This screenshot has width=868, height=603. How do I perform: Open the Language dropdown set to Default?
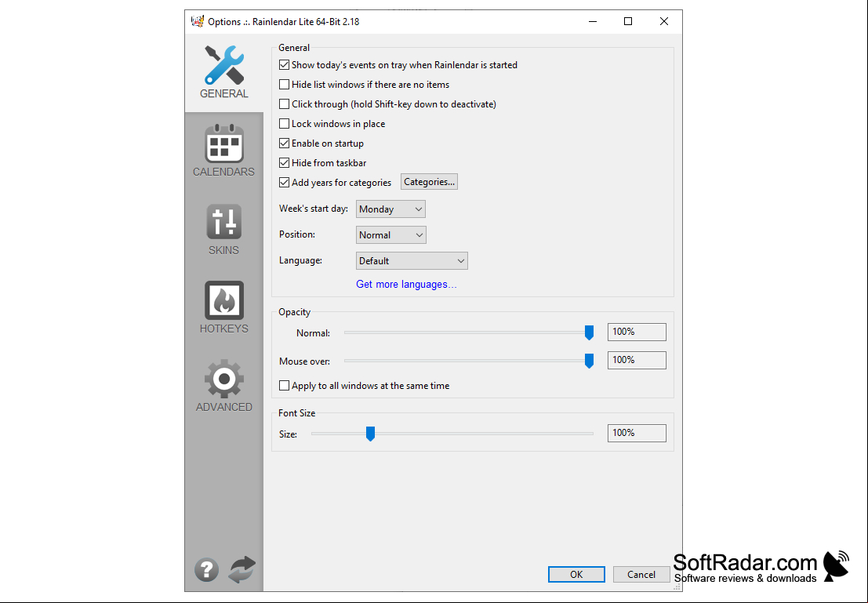click(x=412, y=261)
